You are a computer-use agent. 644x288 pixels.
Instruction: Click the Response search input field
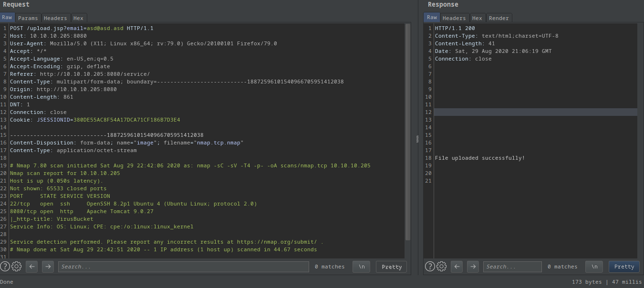[512, 267]
